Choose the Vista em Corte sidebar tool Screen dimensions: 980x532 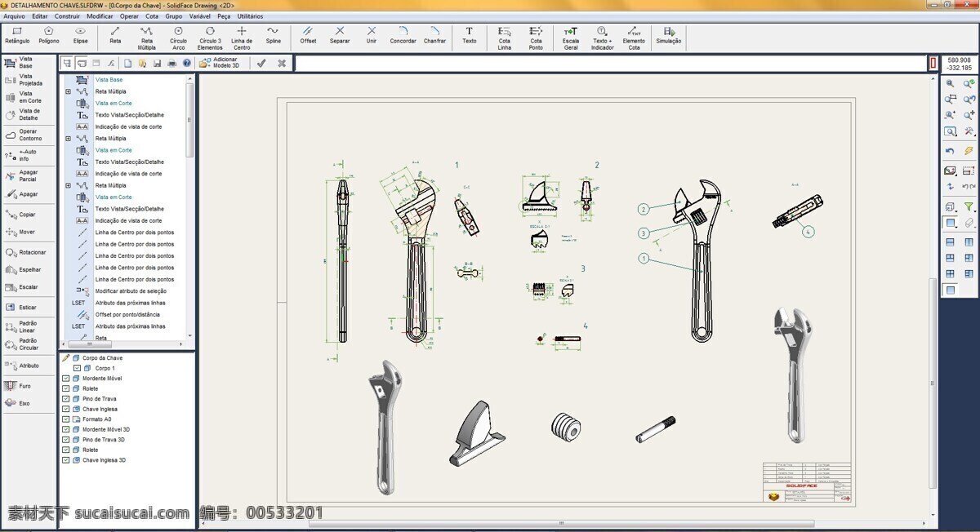(x=23, y=97)
